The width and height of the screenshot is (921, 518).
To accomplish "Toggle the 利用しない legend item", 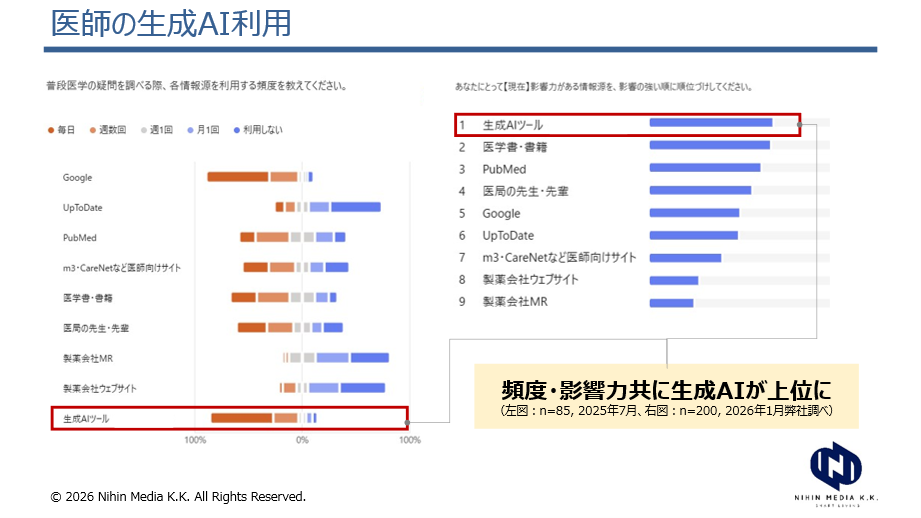I will click(x=257, y=130).
